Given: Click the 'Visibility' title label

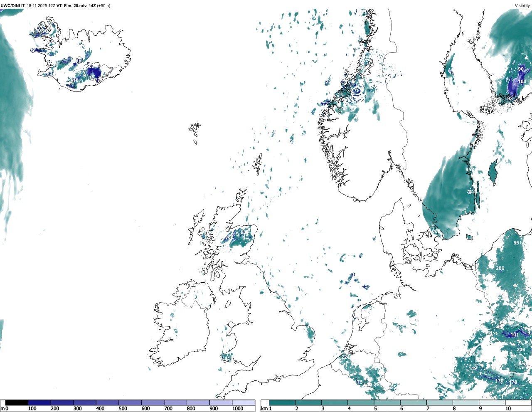Looking at the screenshot, I should click(x=522, y=5).
